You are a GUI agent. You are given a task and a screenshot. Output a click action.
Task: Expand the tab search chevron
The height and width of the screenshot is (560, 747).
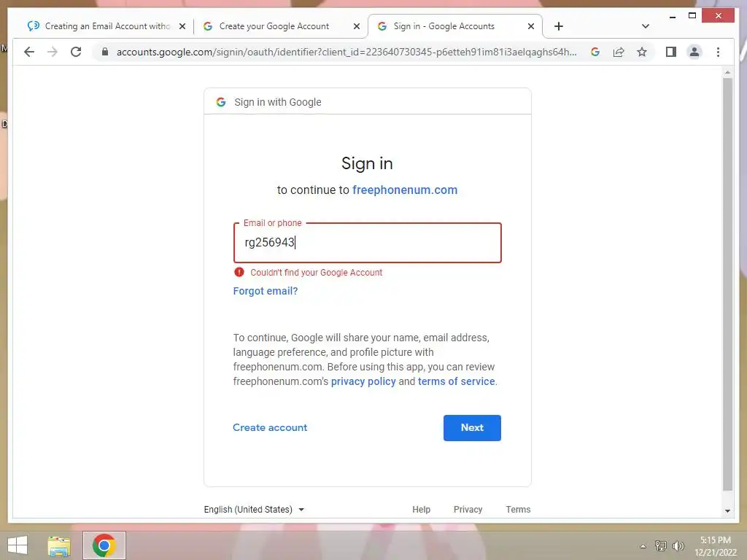pos(645,26)
